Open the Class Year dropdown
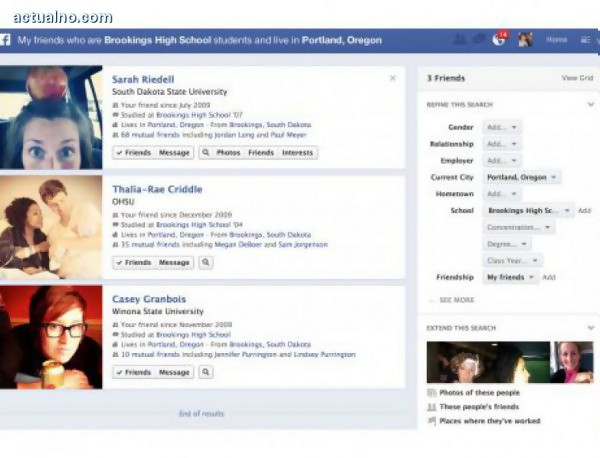 pos(512,261)
